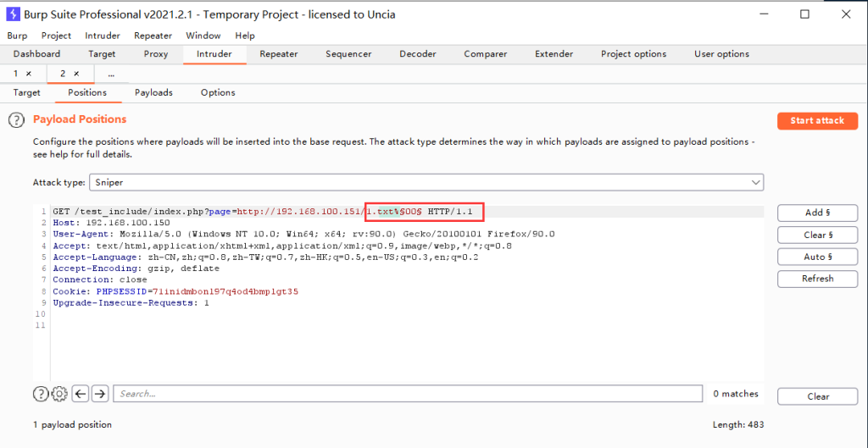868x448 pixels.
Task: Click into the Search input field
Action: click(x=407, y=393)
